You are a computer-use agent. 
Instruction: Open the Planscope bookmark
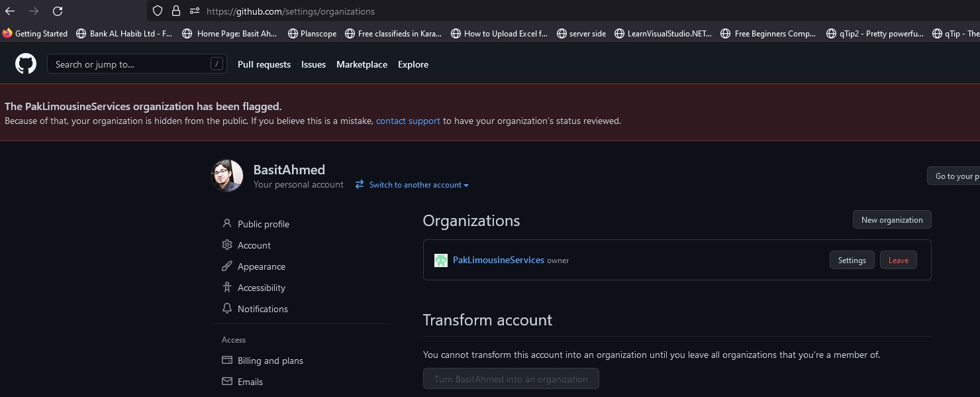click(313, 33)
